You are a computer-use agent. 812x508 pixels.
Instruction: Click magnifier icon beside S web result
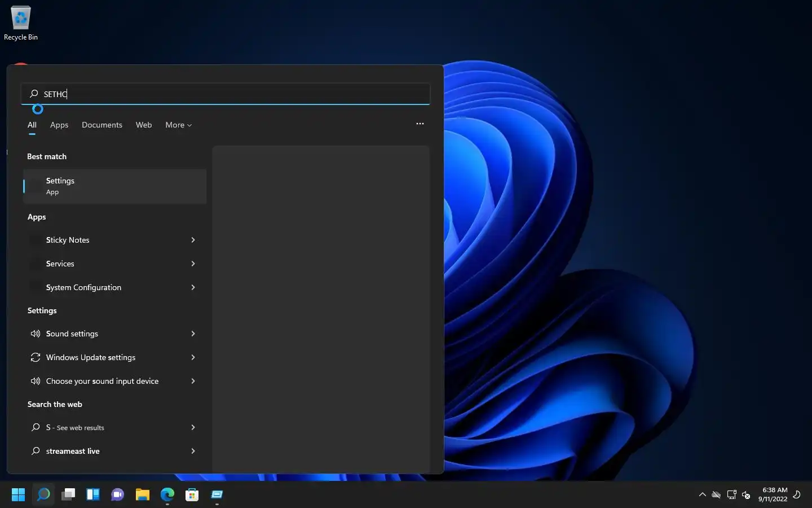36,427
